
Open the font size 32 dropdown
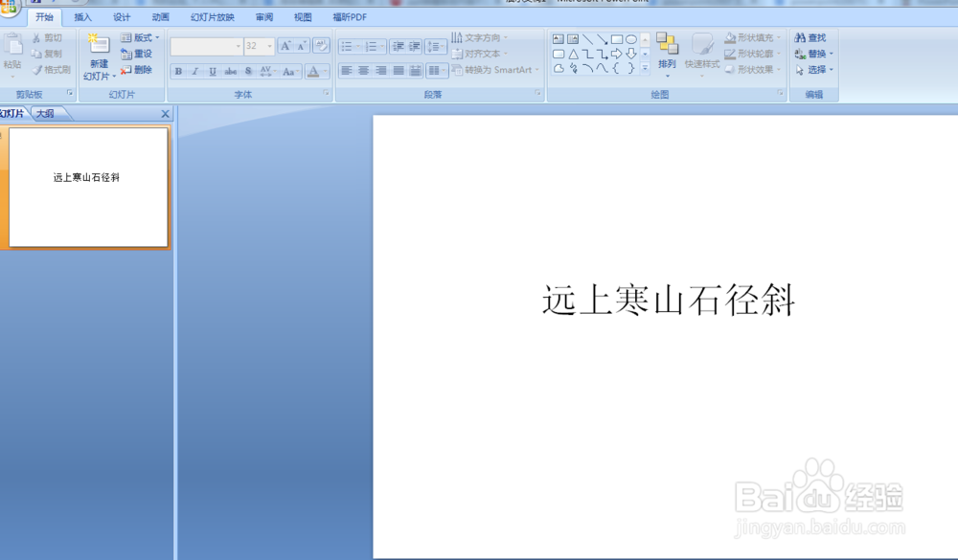click(x=269, y=46)
